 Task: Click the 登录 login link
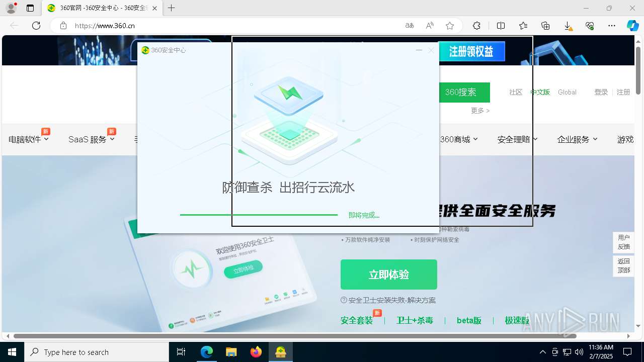pyautogui.click(x=601, y=92)
